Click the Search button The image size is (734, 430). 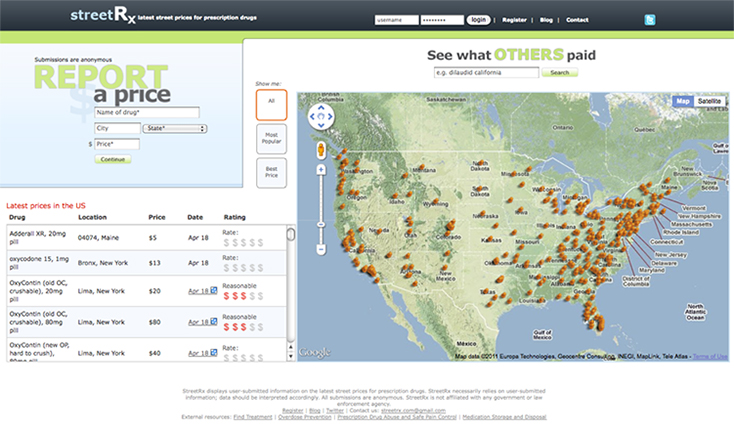pos(559,73)
